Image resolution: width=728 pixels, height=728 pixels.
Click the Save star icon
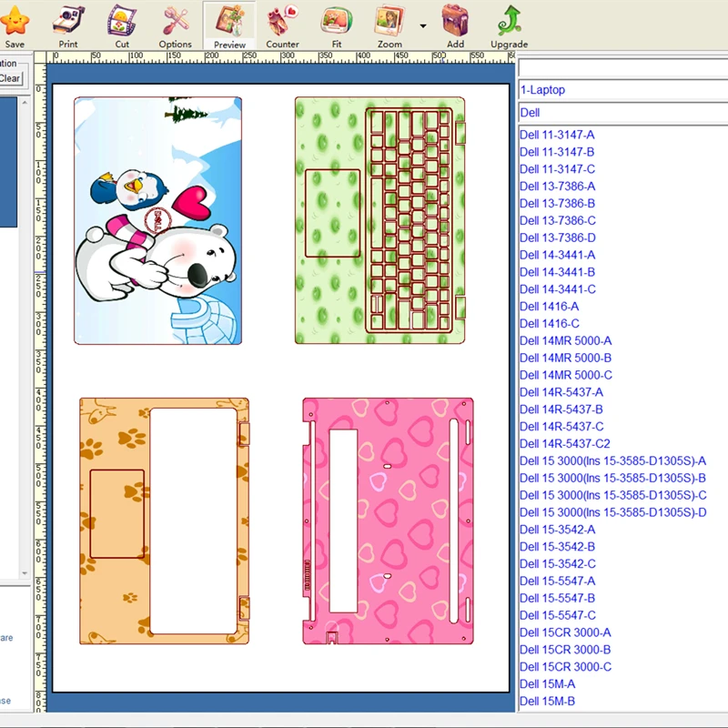pyautogui.click(x=14, y=20)
